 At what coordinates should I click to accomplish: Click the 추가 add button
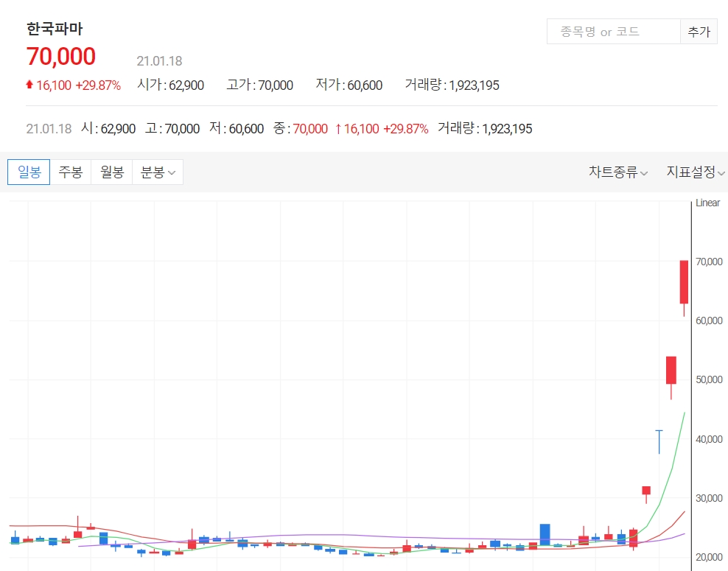click(699, 32)
